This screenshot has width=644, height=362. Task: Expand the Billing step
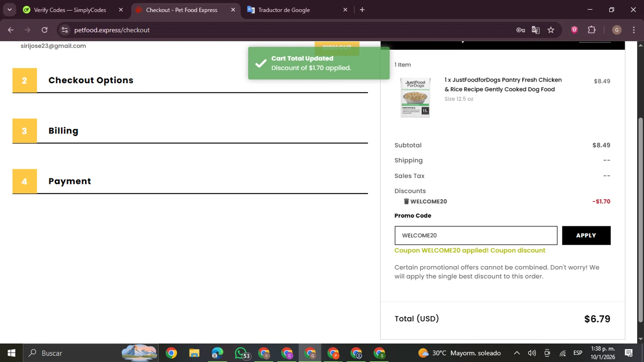coord(190,131)
